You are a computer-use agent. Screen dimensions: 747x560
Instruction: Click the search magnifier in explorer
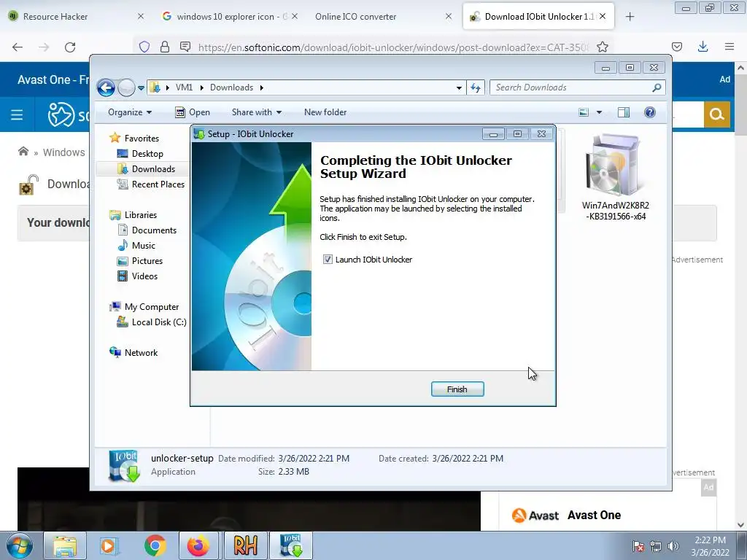pyautogui.click(x=657, y=87)
